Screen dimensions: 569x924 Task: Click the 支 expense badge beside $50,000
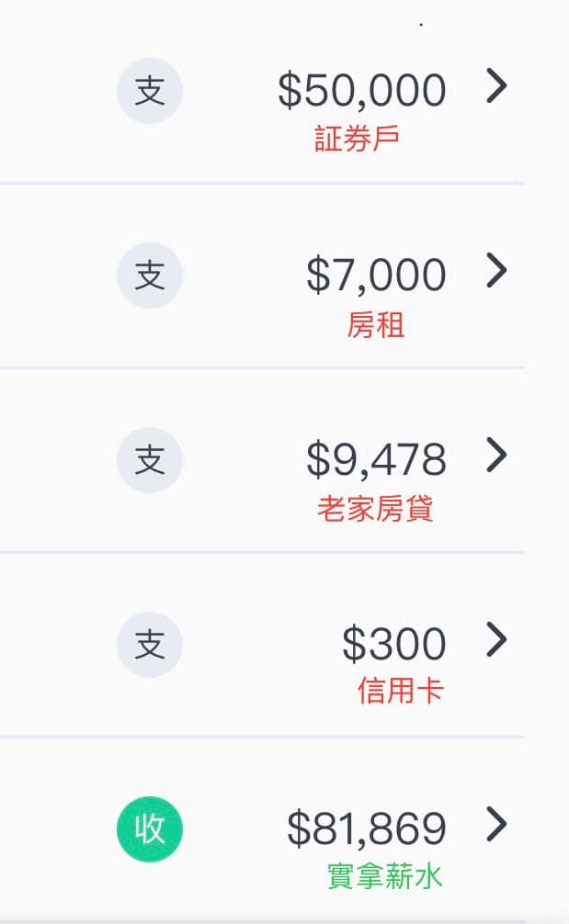coord(150,93)
